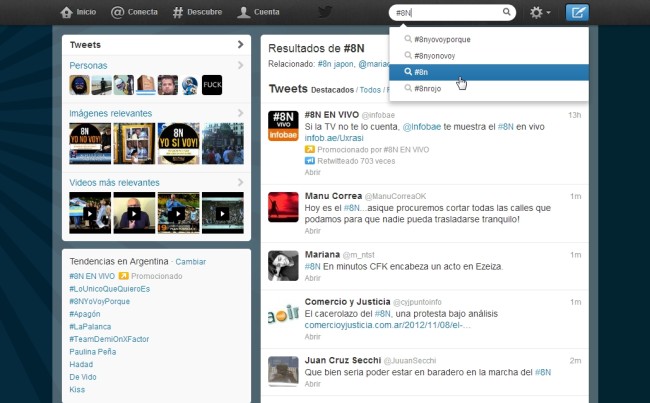Open #Apagón trend

tap(85, 314)
